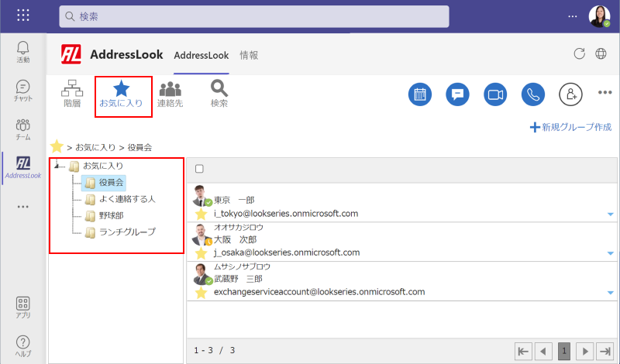Open the calendar meeting icon

(420, 94)
